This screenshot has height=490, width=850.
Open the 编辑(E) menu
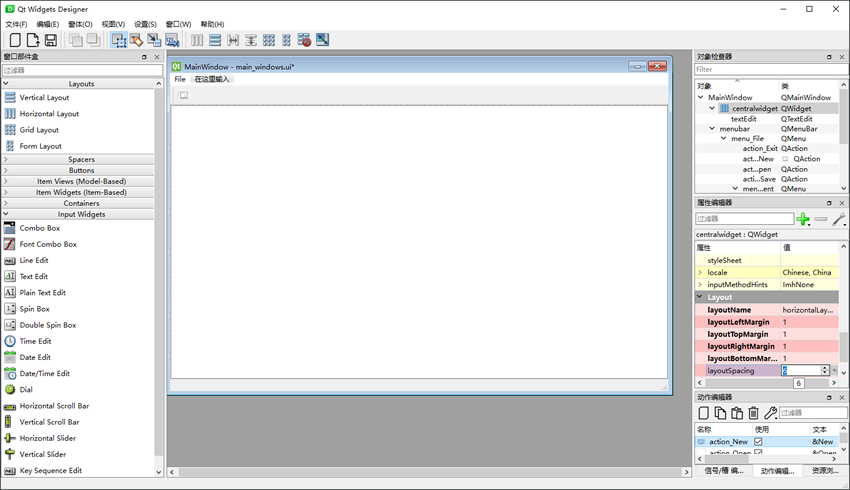pos(48,24)
